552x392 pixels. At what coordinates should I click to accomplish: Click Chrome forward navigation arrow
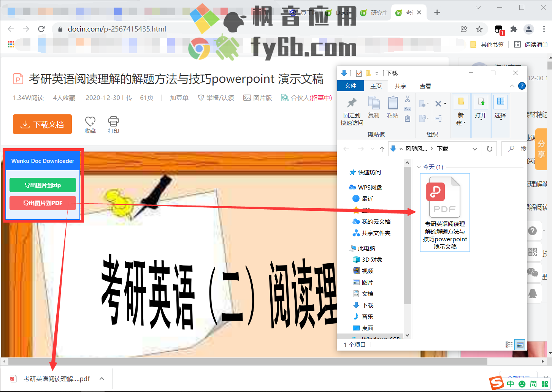click(x=26, y=29)
